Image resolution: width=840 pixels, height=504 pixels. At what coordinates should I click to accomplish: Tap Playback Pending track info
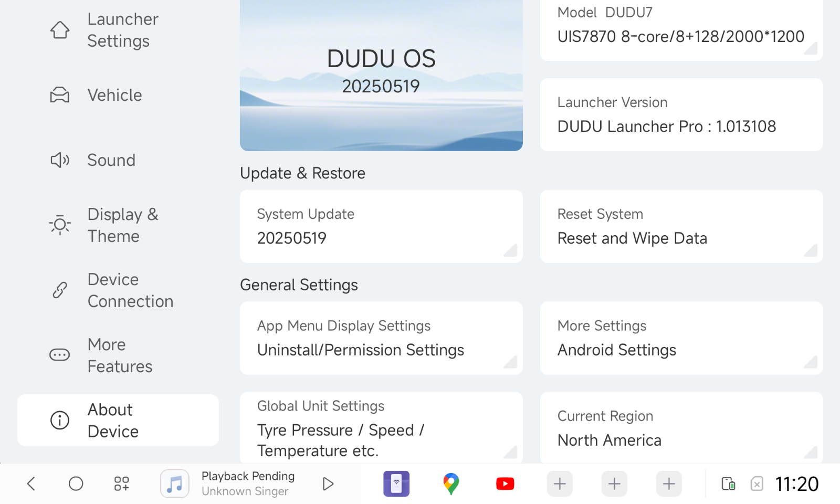pos(248,484)
